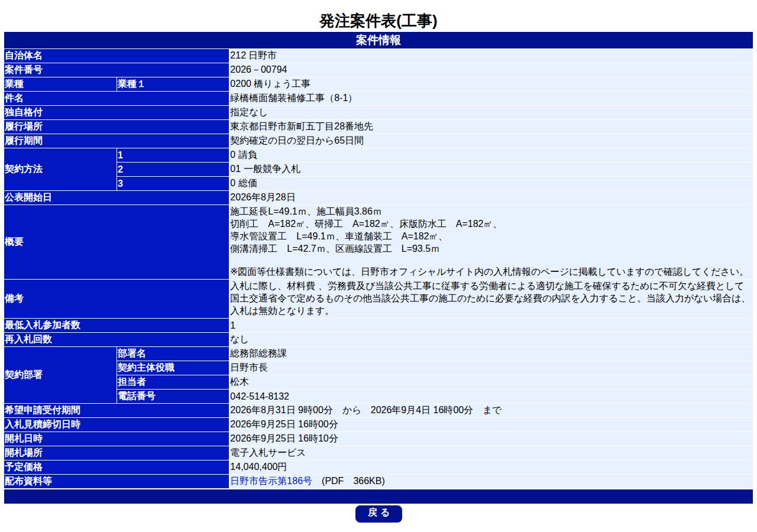The image size is (757, 532).
Task: Click the address 東京都日野市新町五丁目28番地先
Action: 302,126
